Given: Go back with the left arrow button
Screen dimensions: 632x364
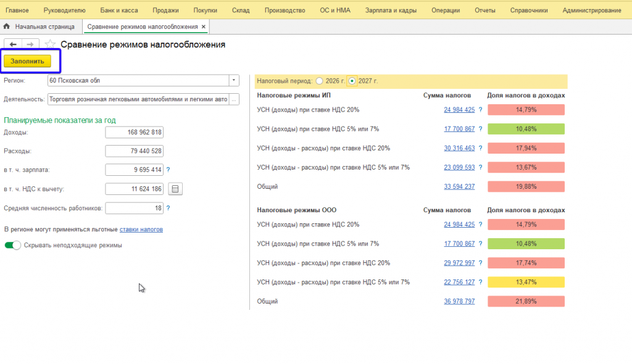Looking at the screenshot, I should [13, 44].
